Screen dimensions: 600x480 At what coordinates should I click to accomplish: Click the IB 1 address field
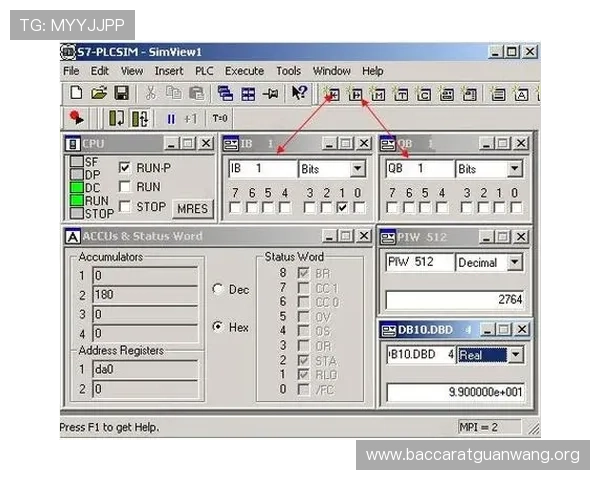pyautogui.click(x=263, y=168)
